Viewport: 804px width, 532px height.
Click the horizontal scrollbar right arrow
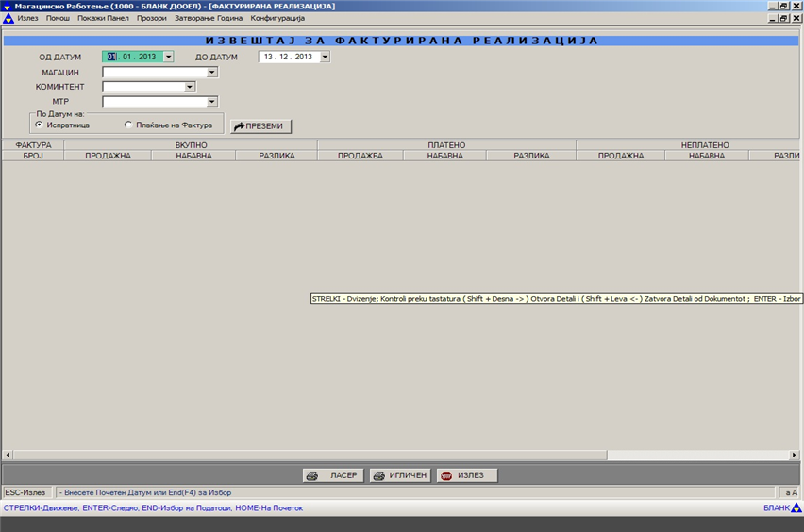(x=795, y=455)
